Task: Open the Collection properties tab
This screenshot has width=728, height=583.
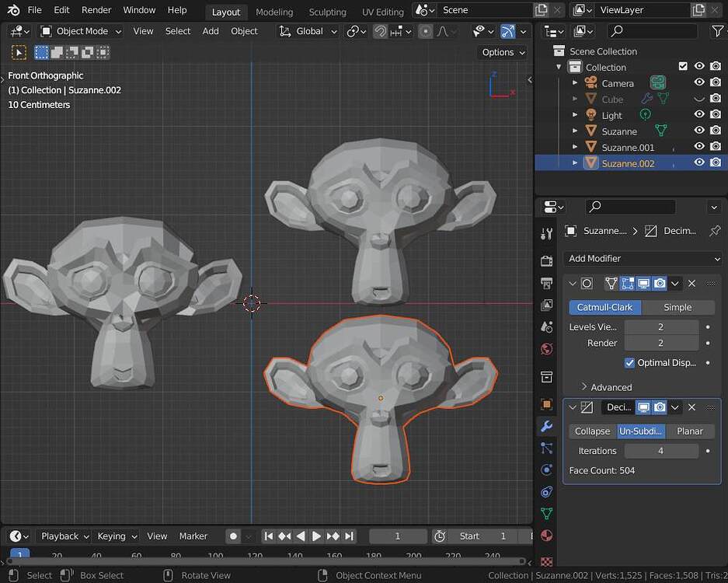Action: pyautogui.click(x=546, y=377)
